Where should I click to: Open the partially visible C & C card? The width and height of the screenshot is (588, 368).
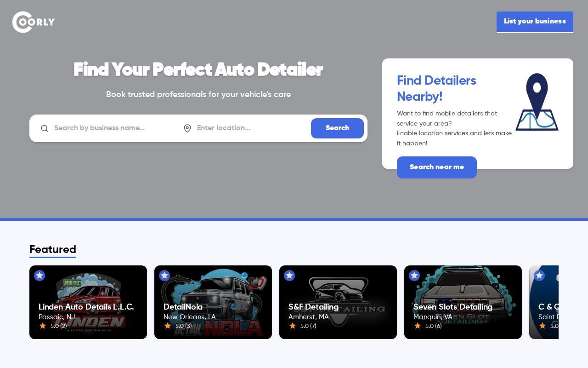(544, 302)
